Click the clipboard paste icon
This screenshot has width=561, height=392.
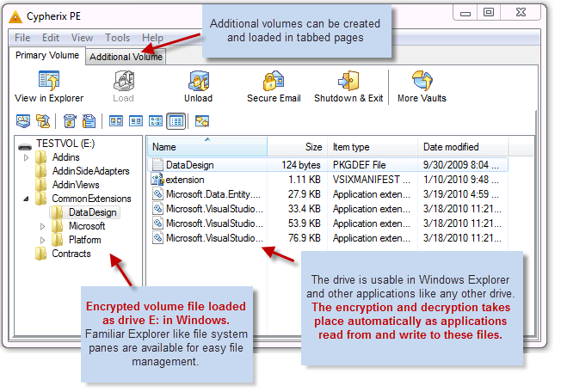[x=89, y=121]
